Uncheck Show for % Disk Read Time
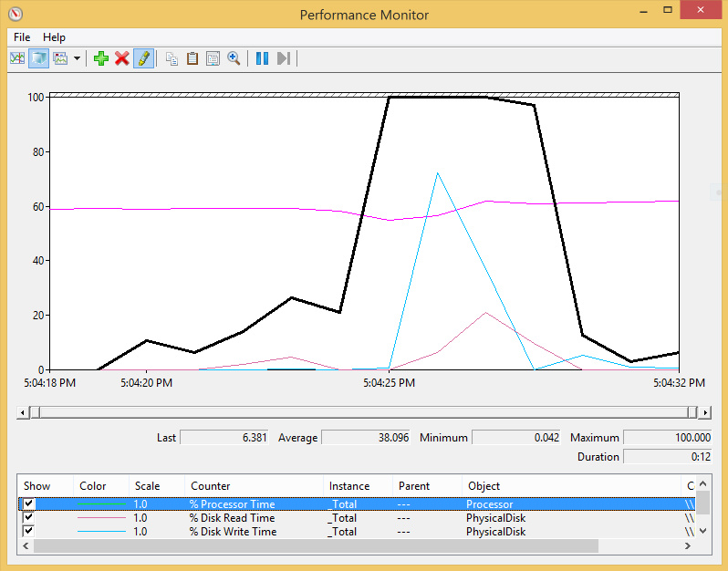Image resolution: width=728 pixels, height=571 pixels. [x=29, y=517]
